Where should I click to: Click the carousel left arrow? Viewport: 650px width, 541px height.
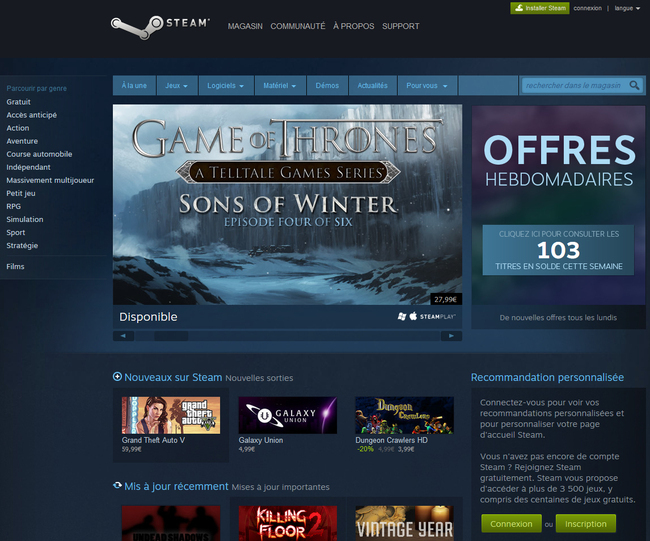click(x=123, y=336)
